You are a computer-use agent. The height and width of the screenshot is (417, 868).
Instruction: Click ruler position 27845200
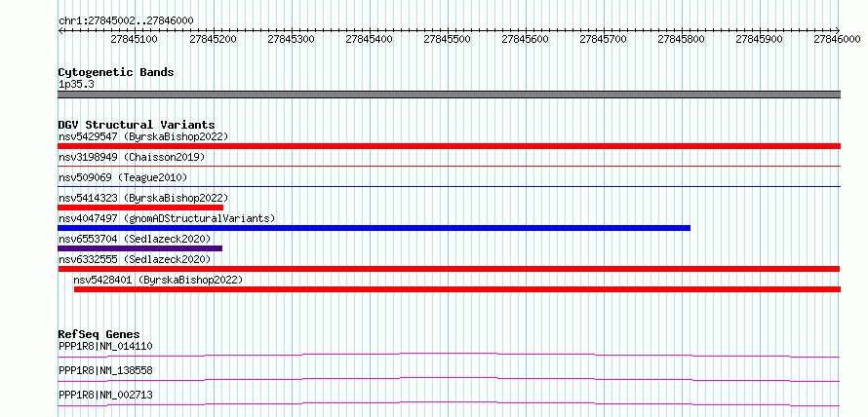[x=213, y=40]
